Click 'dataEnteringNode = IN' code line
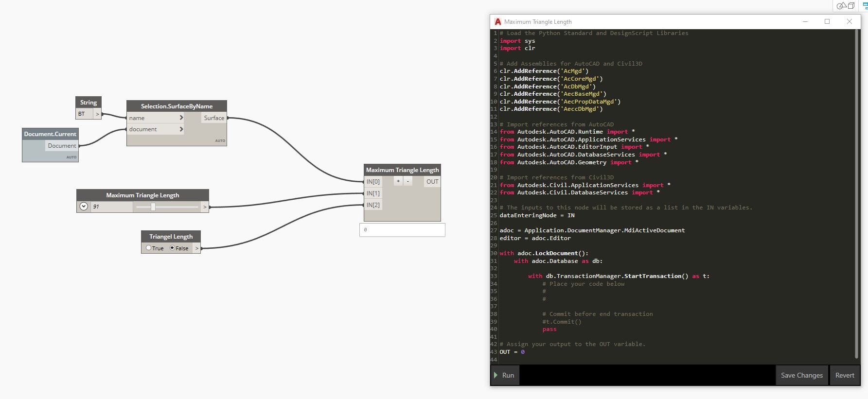 (x=537, y=215)
